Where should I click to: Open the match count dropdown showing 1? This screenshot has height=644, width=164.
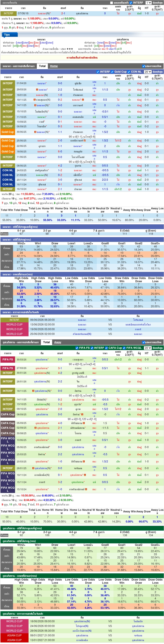point(148,3)
